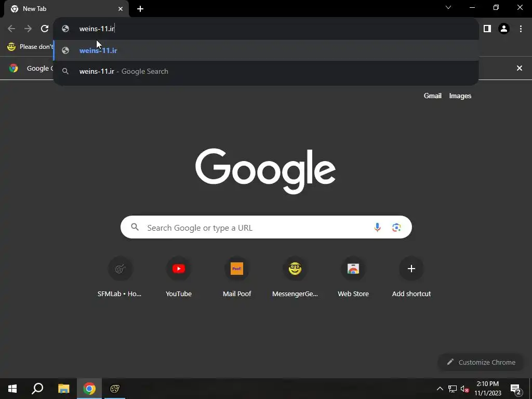Open the Windows Start menu

(12, 389)
